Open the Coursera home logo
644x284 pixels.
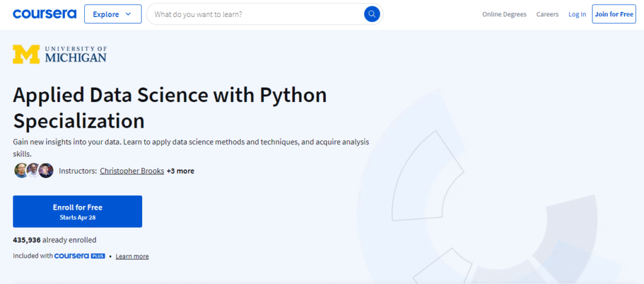(45, 14)
